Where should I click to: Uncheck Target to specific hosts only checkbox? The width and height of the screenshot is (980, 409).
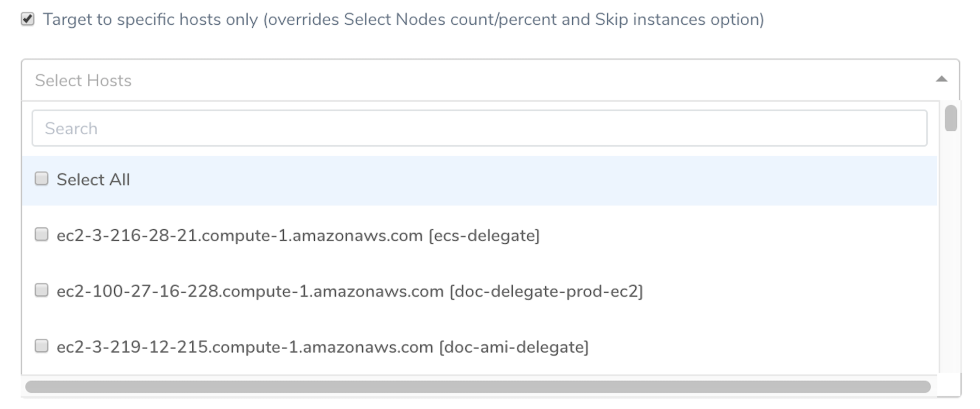[x=27, y=19]
